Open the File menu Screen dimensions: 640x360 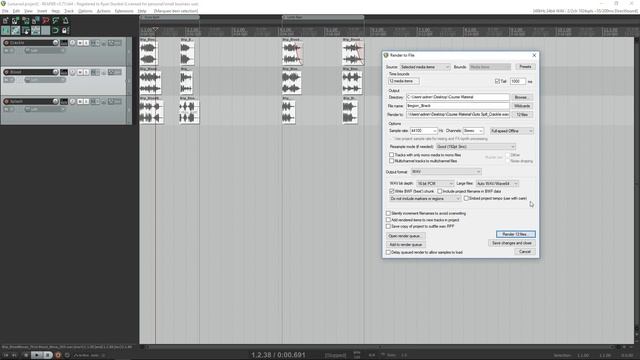[x=5, y=11]
